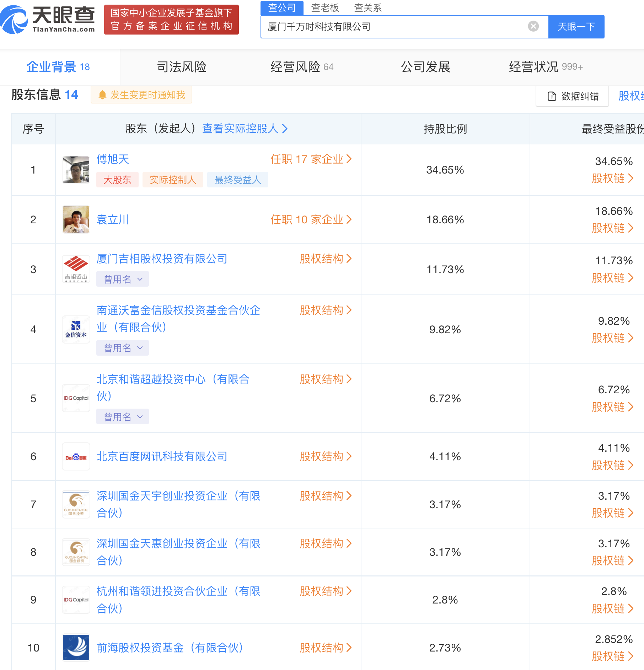Clear the search box with the X icon

click(x=533, y=26)
